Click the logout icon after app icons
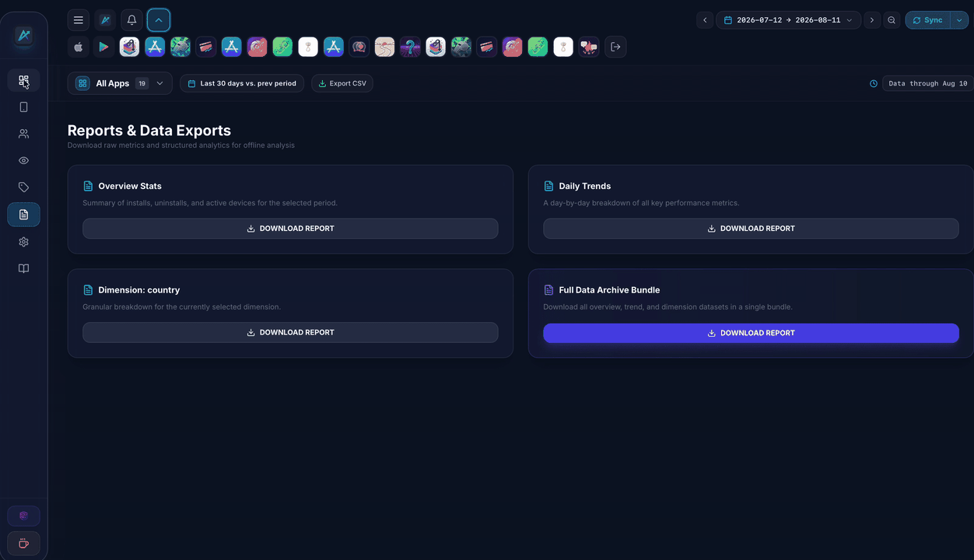Screen dimensions: 974x560 tap(615, 47)
